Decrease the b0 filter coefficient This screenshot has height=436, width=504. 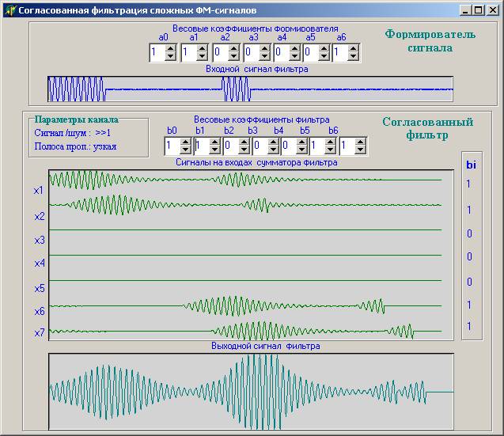point(185,150)
